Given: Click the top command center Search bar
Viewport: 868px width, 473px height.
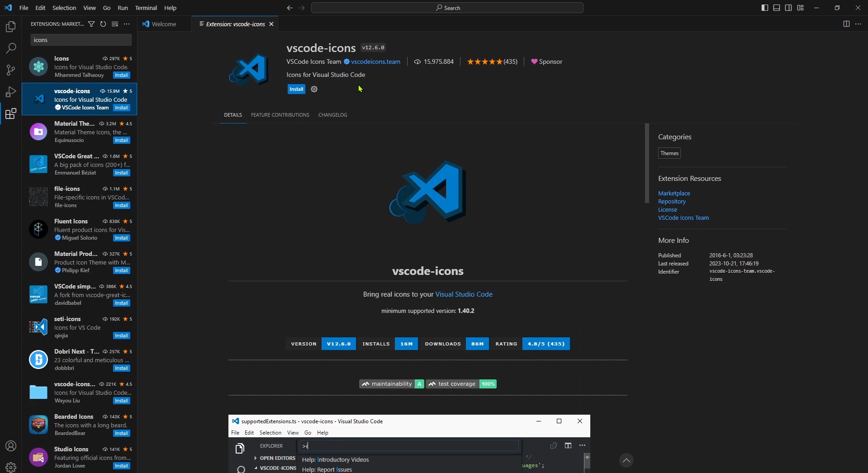Looking at the screenshot, I should [447, 8].
